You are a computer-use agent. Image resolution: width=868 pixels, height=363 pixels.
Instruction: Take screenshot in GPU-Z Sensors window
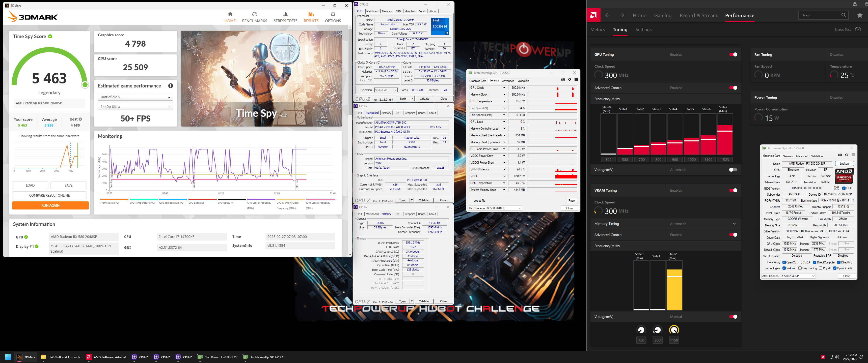click(563, 79)
